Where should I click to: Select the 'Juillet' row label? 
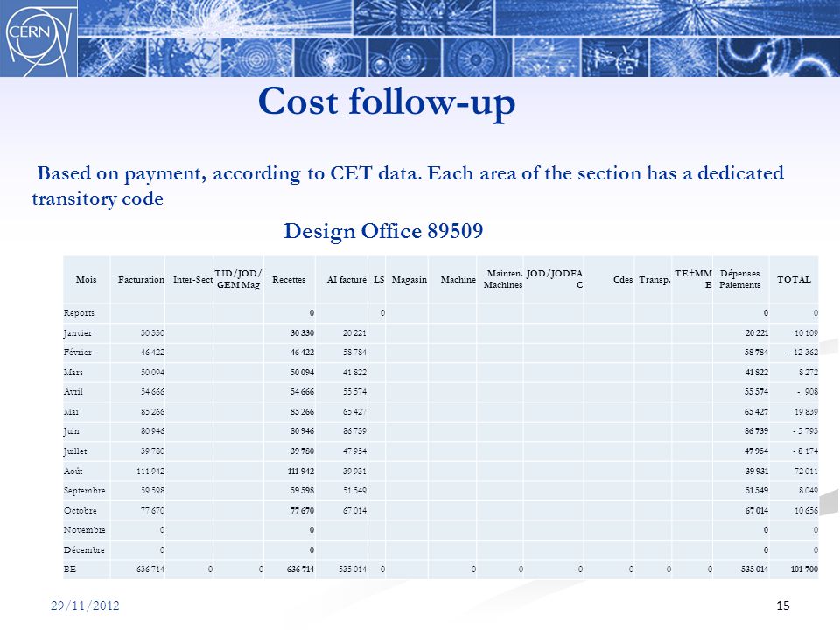click(75, 451)
